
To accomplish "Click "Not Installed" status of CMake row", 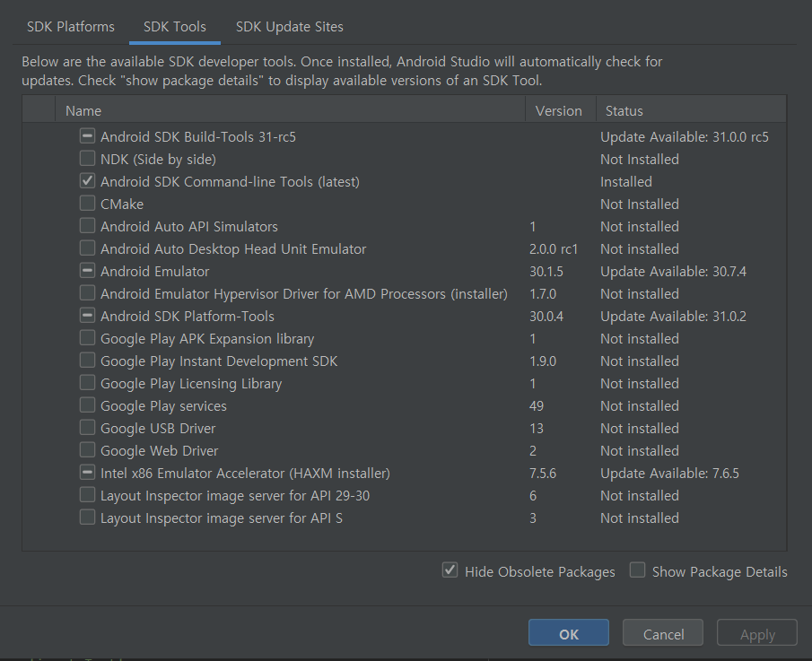I will tap(640, 204).
